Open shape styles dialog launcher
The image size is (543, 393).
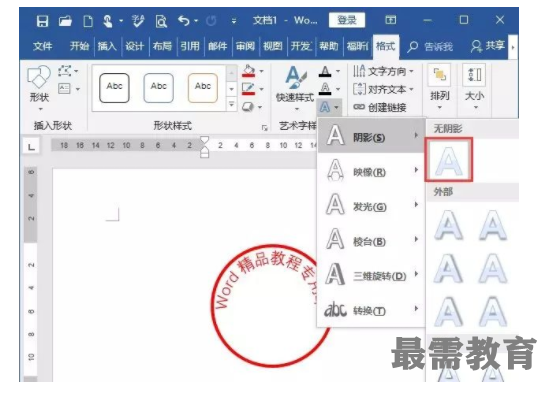coord(265,128)
